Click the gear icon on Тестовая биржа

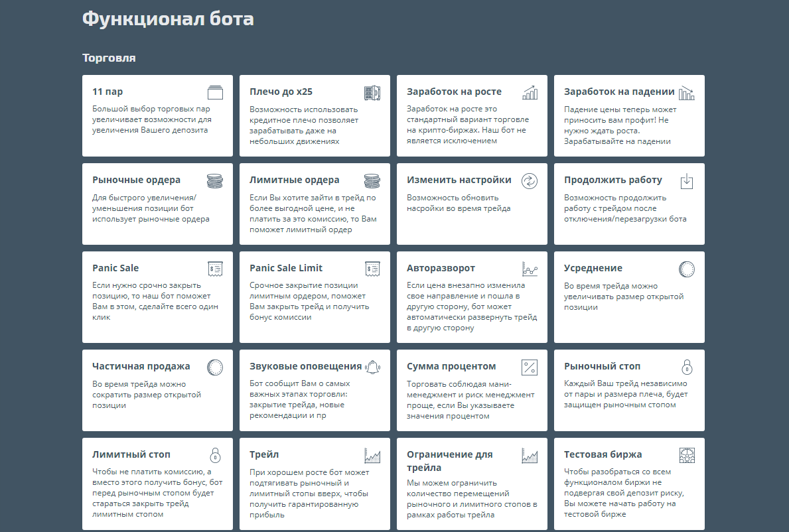(x=686, y=455)
